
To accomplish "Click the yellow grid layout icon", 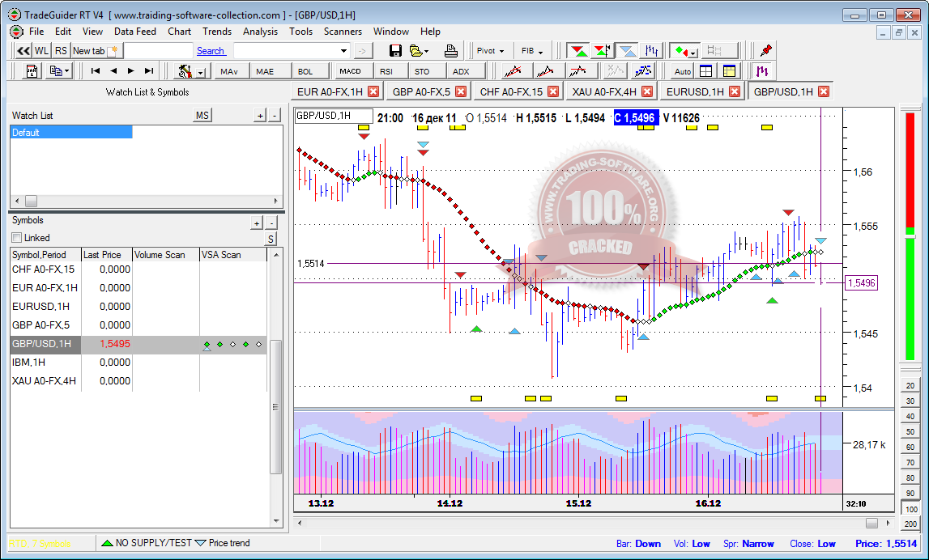I will point(729,71).
